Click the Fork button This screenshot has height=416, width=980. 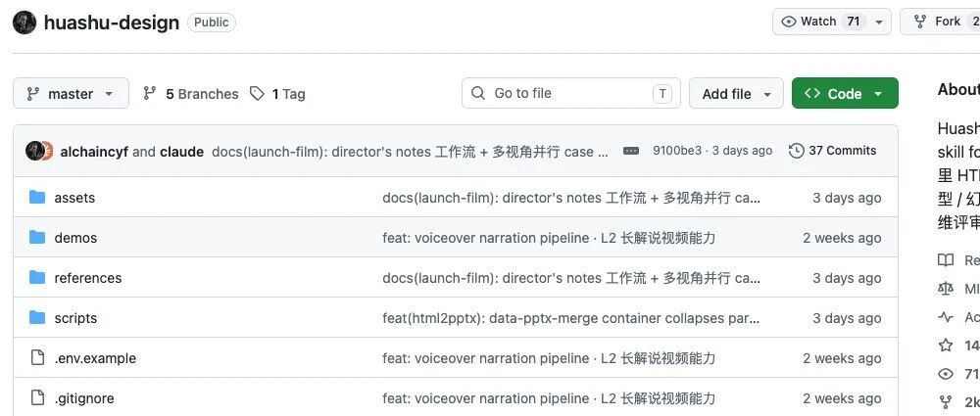(940, 22)
